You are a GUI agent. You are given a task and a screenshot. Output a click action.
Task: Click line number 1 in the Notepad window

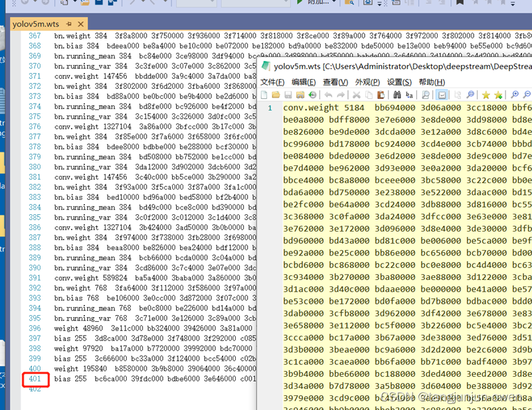(x=270, y=108)
